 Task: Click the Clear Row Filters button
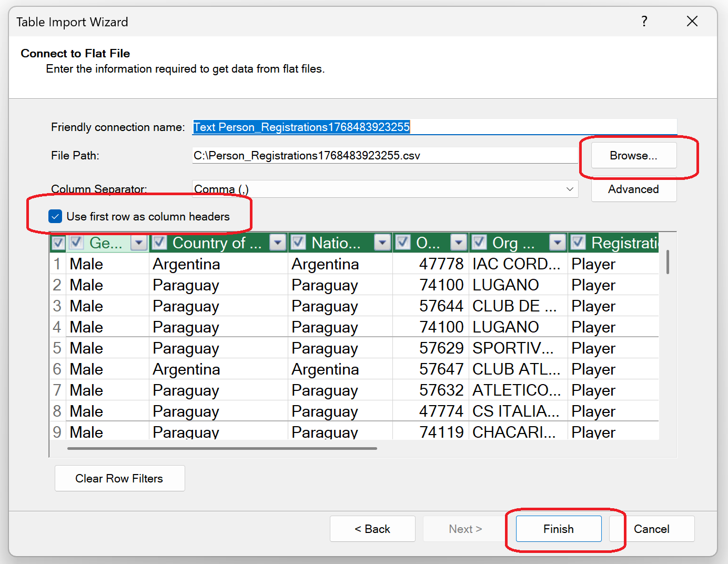pyautogui.click(x=119, y=478)
